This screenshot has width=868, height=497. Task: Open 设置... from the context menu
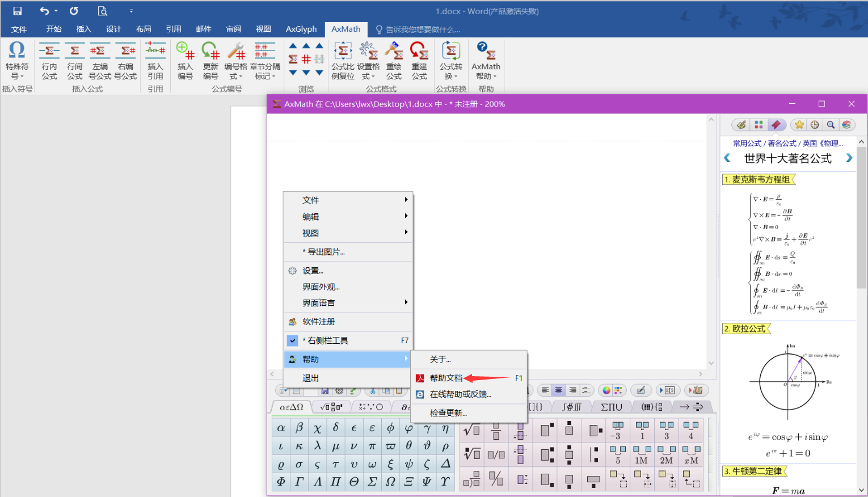click(348, 271)
